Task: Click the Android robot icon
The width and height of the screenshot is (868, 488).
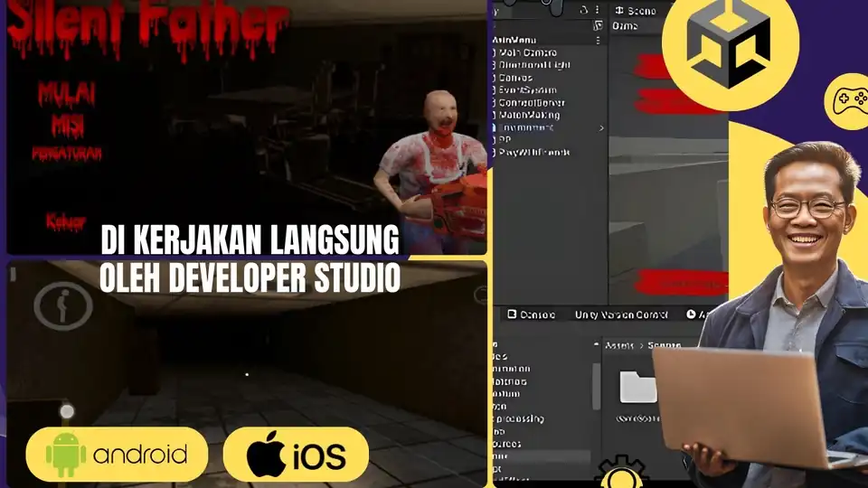Action: [x=66, y=455]
